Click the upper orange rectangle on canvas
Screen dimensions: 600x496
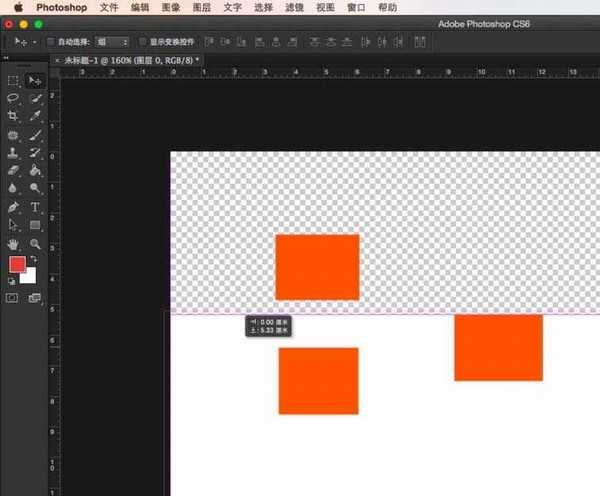coord(317,267)
